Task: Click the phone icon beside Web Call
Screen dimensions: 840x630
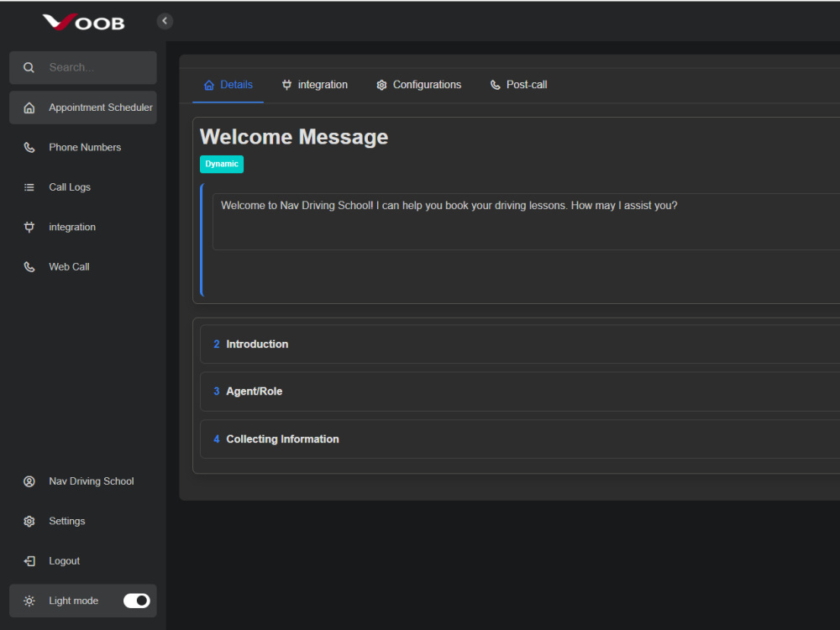Action: 29,267
